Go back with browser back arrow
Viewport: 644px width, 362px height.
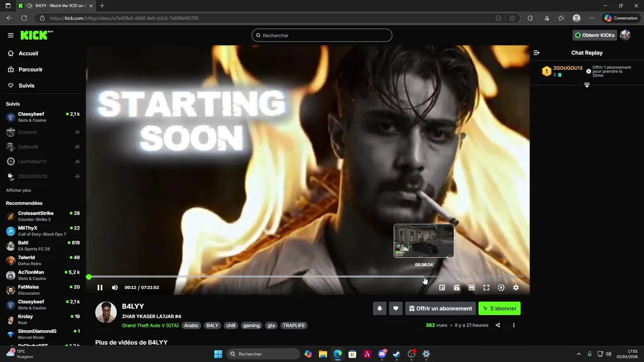(9, 18)
